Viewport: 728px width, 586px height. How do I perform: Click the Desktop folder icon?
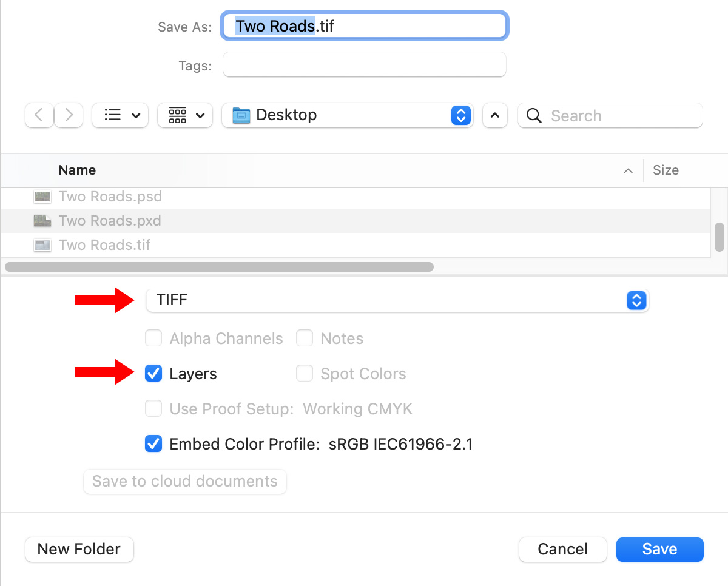[x=241, y=115]
